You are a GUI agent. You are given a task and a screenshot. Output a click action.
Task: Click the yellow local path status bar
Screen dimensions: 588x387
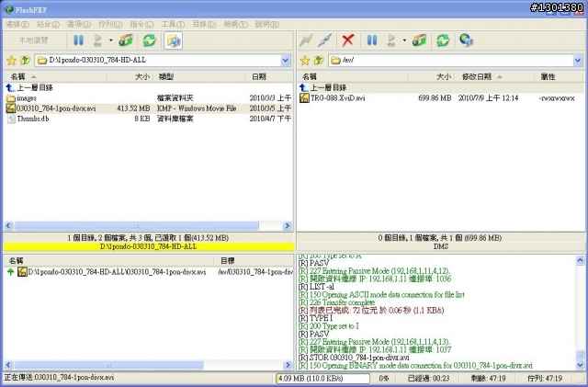pyautogui.click(x=149, y=247)
